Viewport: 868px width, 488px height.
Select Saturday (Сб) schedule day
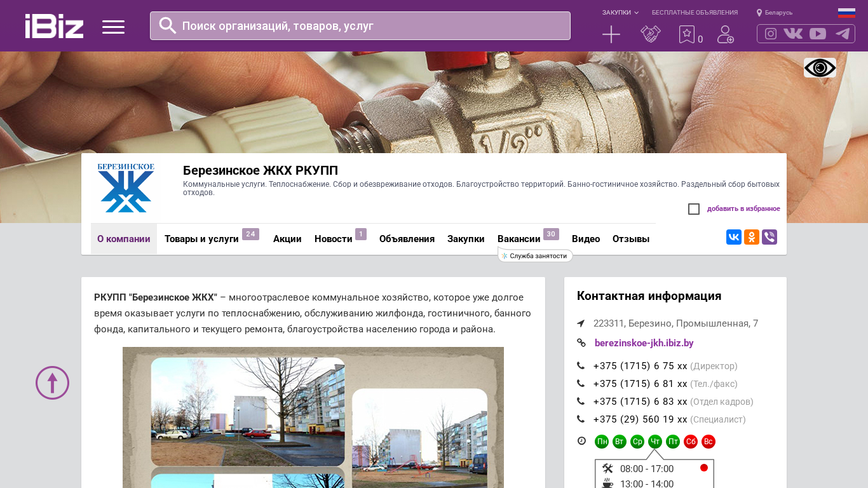click(691, 442)
